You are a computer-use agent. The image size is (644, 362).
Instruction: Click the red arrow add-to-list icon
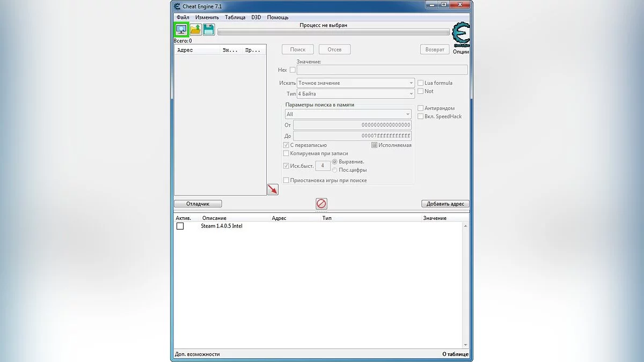[x=273, y=189]
